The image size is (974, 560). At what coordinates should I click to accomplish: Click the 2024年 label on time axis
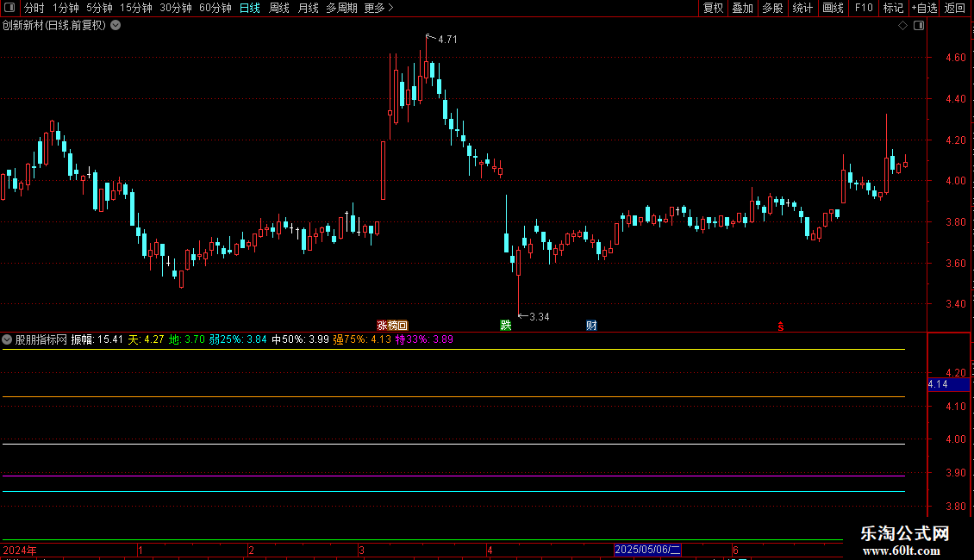pyautogui.click(x=20, y=551)
